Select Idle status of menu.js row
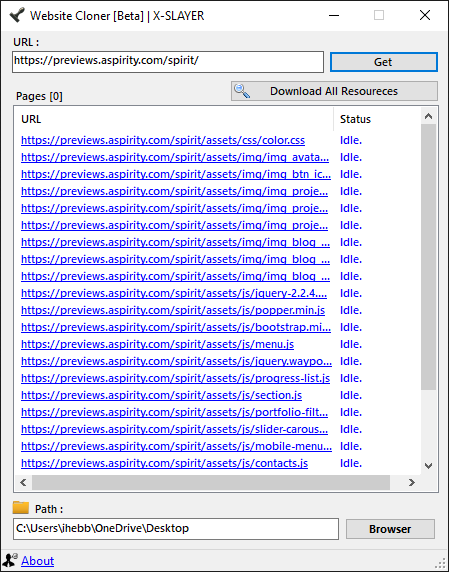 tap(351, 344)
